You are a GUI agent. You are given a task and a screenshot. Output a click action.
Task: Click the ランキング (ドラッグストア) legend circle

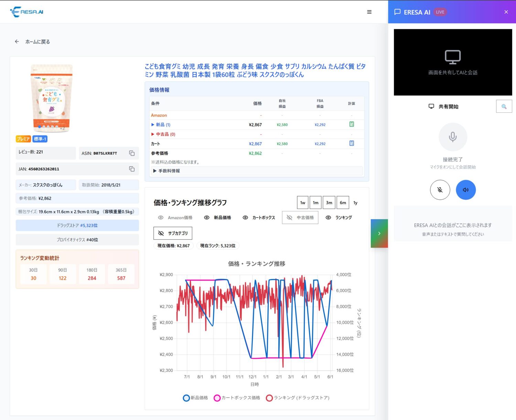click(269, 398)
